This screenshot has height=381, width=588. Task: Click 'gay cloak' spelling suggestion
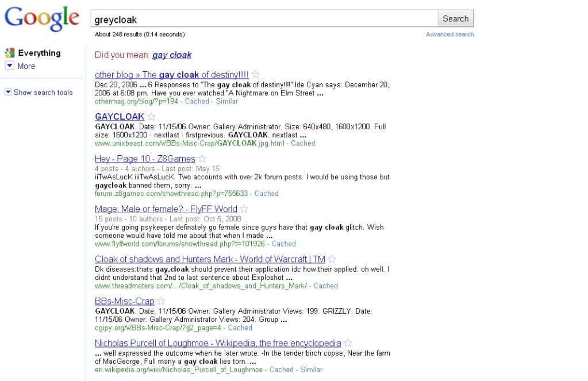pos(172,55)
